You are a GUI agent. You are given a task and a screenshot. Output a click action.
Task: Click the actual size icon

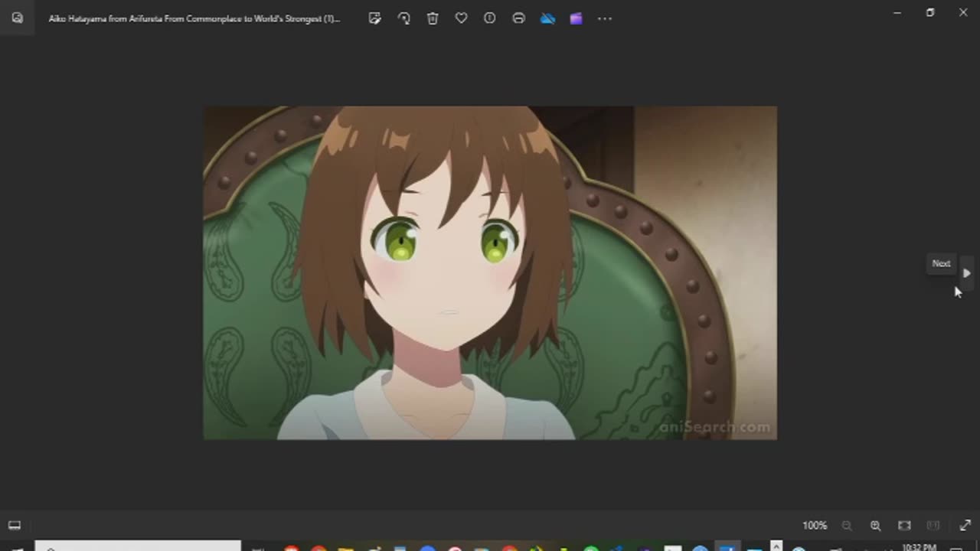coord(933,526)
